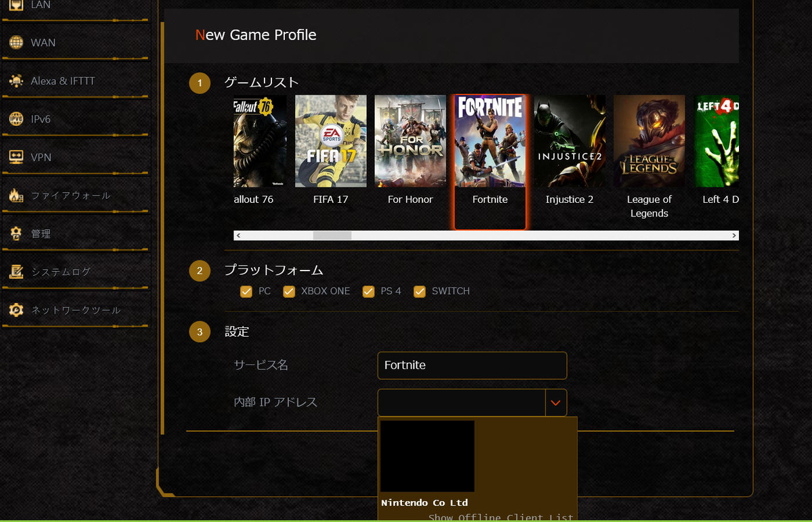Click the For Honor title label
Image resolution: width=812 pixels, height=522 pixels.
coord(410,199)
